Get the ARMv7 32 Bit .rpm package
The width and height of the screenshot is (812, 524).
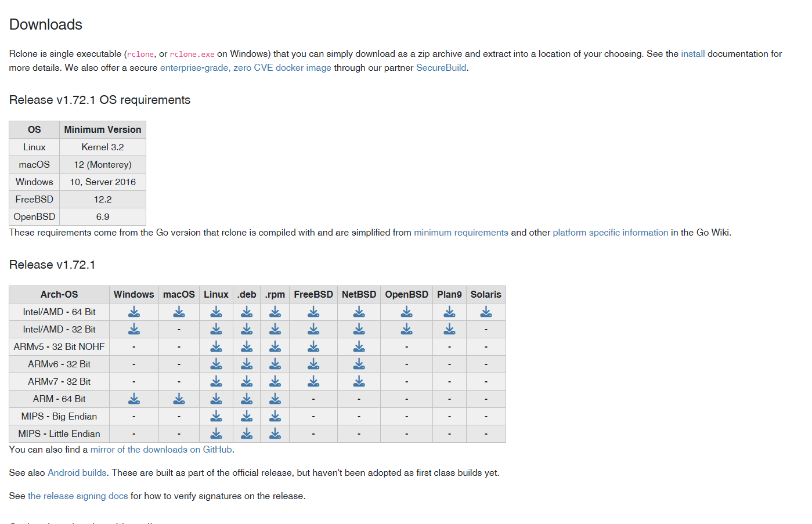pyautogui.click(x=275, y=381)
